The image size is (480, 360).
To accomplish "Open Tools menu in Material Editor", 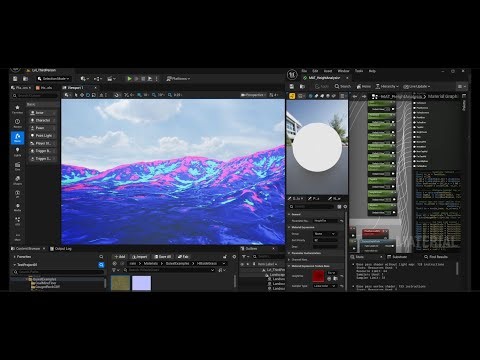I will click(359, 71).
